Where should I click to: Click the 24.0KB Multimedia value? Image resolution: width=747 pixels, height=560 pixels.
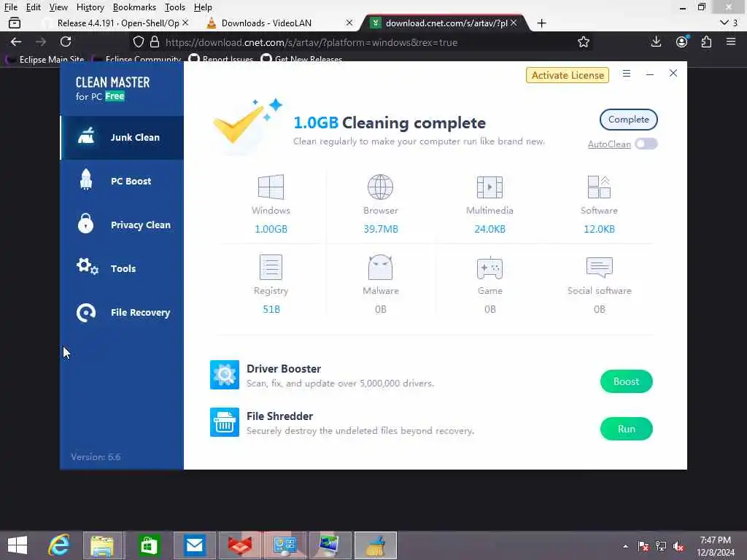pyautogui.click(x=489, y=229)
